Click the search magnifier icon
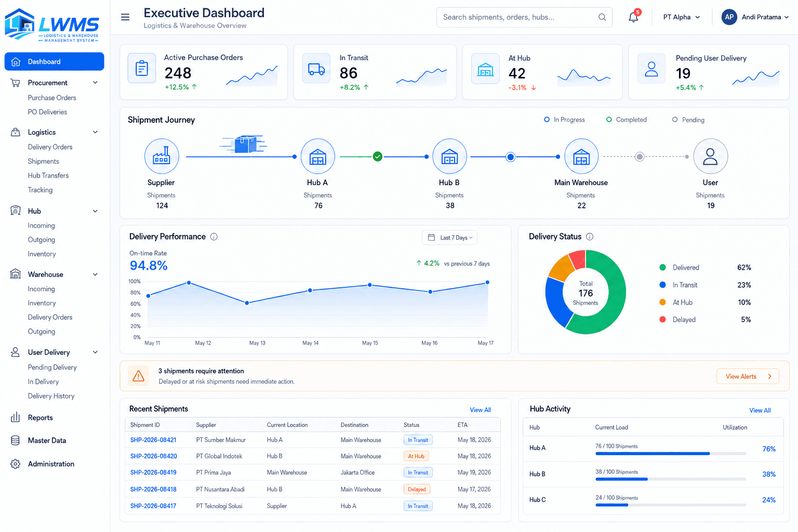Image resolution: width=798 pixels, height=532 pixels. 602,17
